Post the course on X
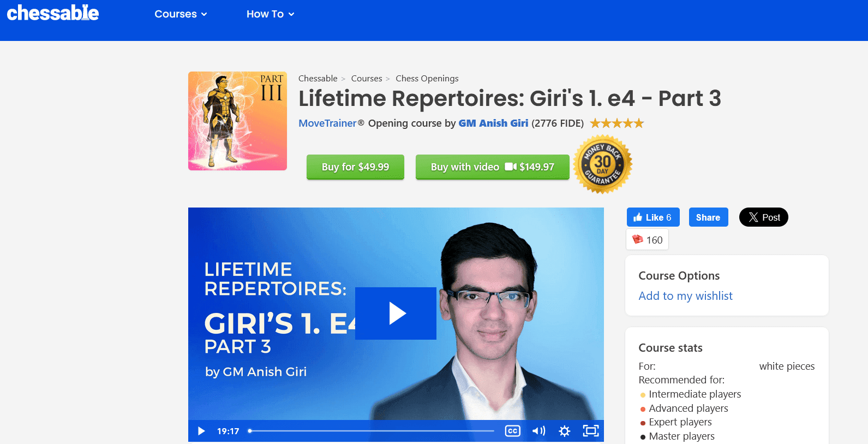The height and width of the screenshot is (444, 868). (x=763, y=217)
